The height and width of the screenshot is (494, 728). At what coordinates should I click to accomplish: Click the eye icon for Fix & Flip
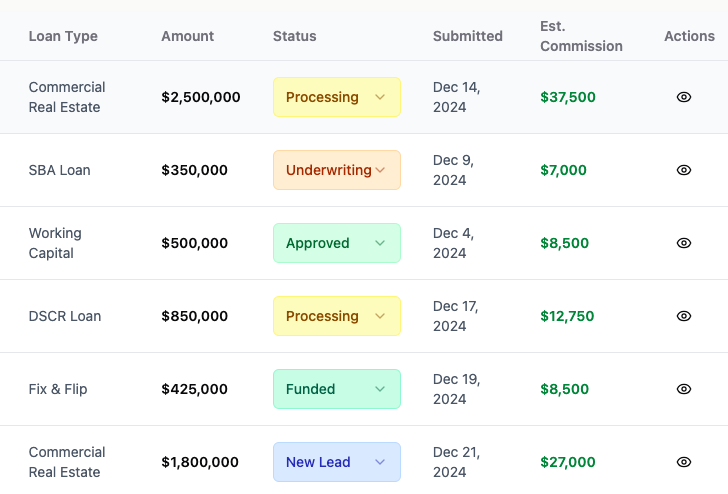coord(684,389)
